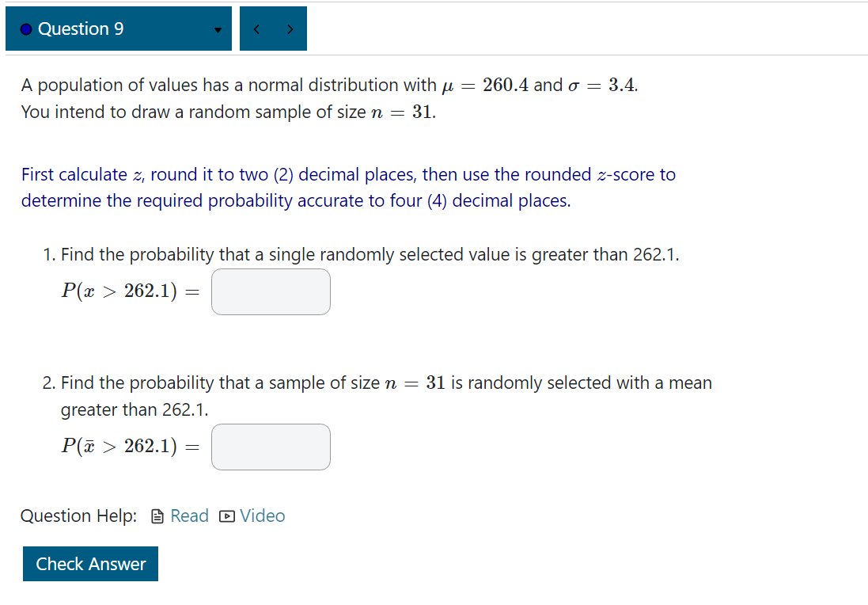Click the left chevron to go to previous question

point(256,29)
